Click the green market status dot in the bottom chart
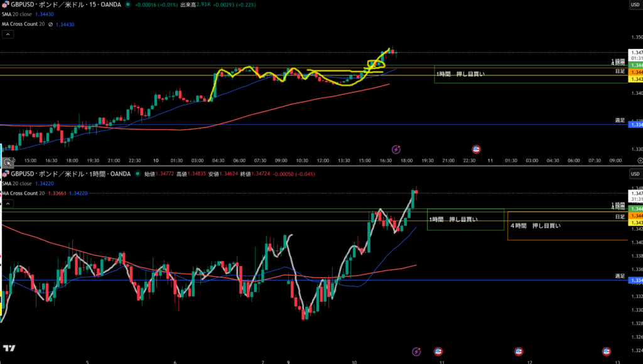Image resolution: width=643 pixels, height=364 pixels. [137, 174]
